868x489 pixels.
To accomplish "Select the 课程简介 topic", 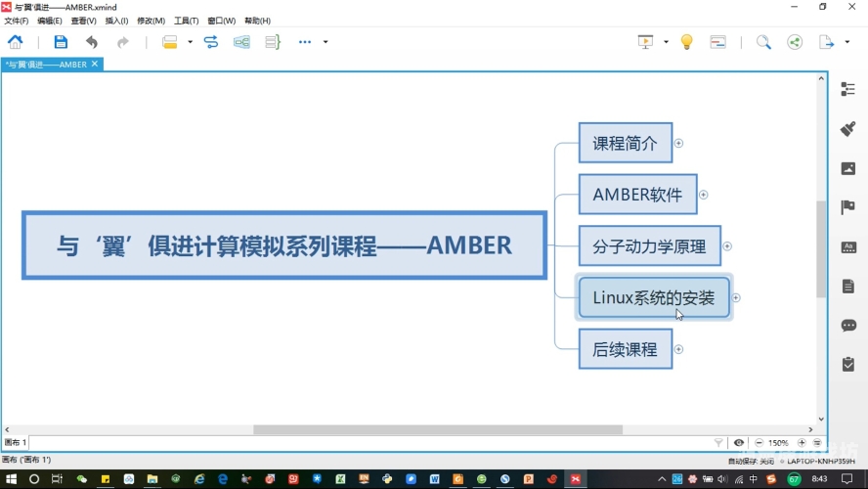I will coord(626,143).
